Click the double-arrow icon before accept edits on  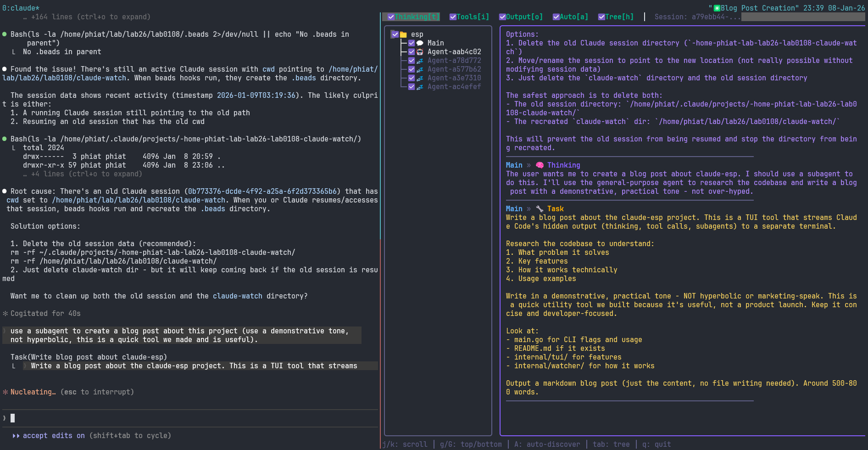16,436
